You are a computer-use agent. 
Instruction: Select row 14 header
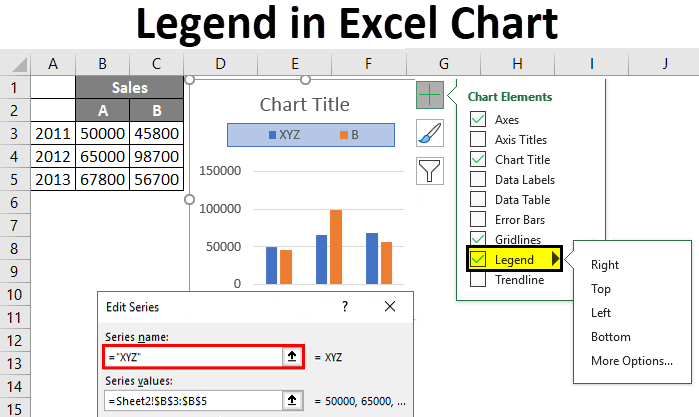pos(14,387)
